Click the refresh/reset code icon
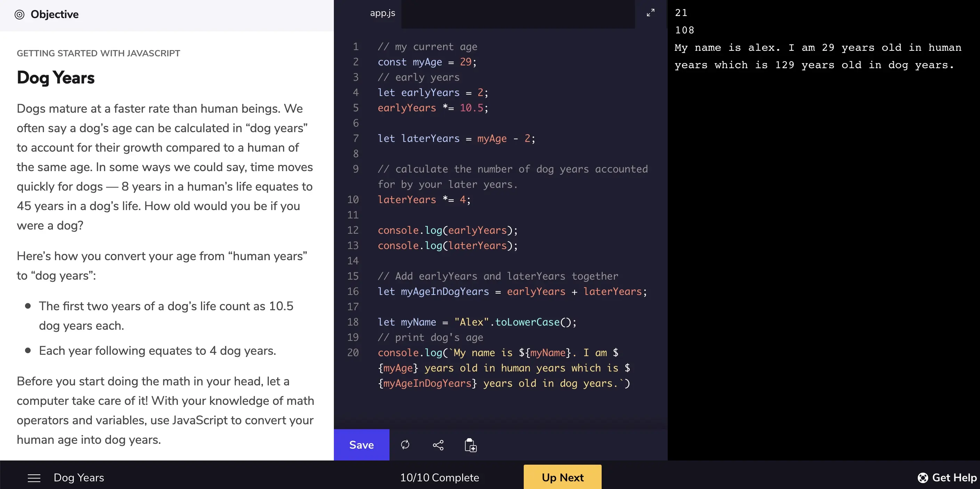The width and height of the screenshot is (980, 489). pos(405,444)
